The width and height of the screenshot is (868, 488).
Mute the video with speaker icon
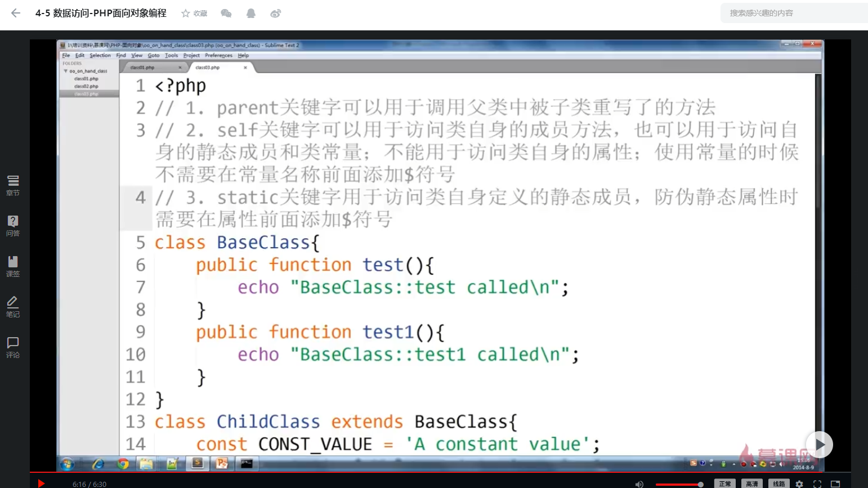639,484
